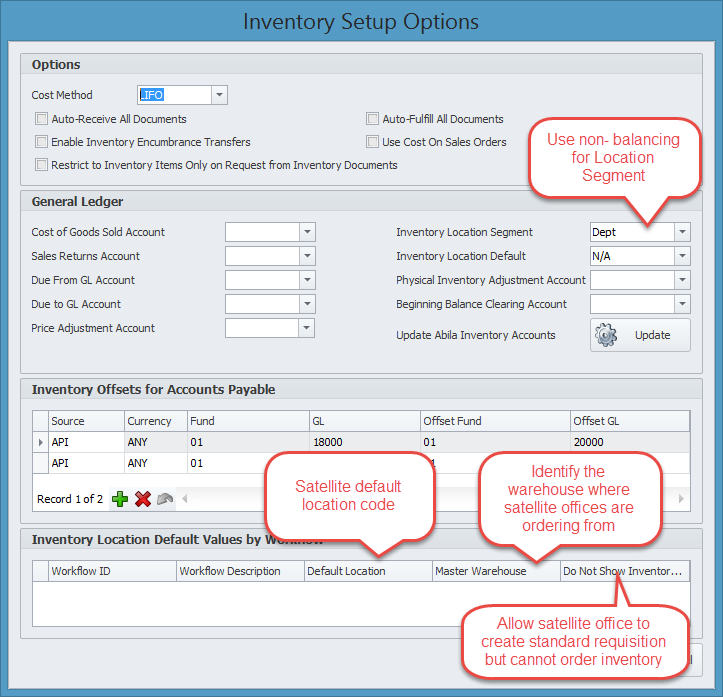This screenshot has height=697, width=723.
Task: Click right arrow of horizontal scrollbar
Action: 682,498
